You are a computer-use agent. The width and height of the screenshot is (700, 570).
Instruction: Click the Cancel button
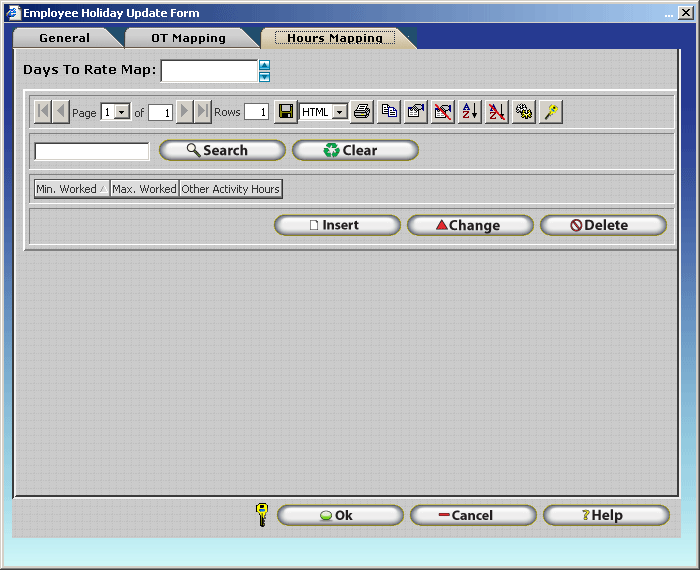[473, 515]
